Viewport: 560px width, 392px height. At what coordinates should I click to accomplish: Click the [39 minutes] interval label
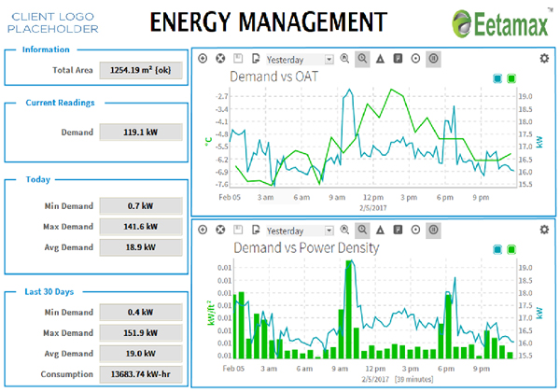coord(413,379)
